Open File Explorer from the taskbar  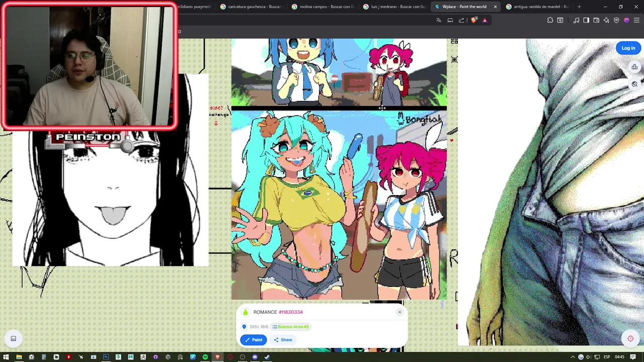click(x=19, y=357)
